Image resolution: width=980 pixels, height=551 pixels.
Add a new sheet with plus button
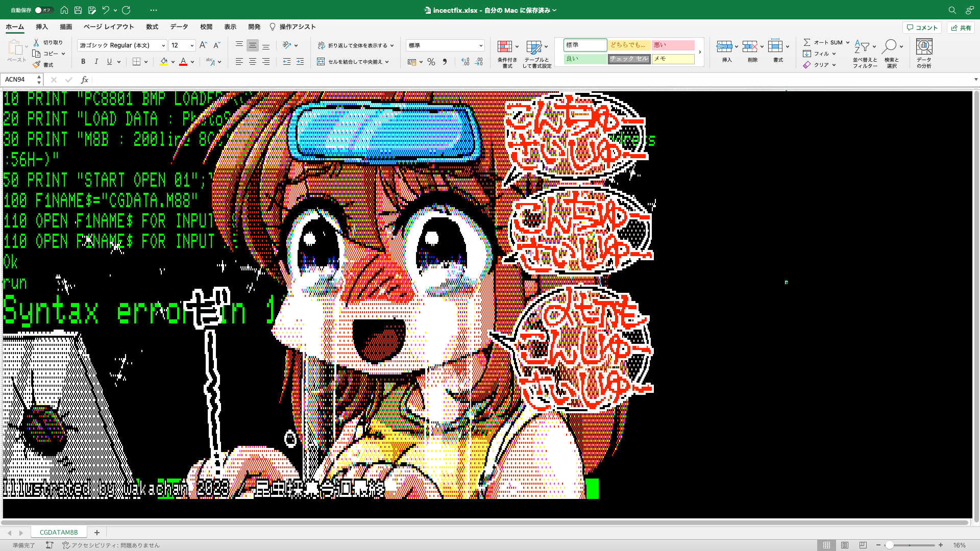tap(97, 532)
